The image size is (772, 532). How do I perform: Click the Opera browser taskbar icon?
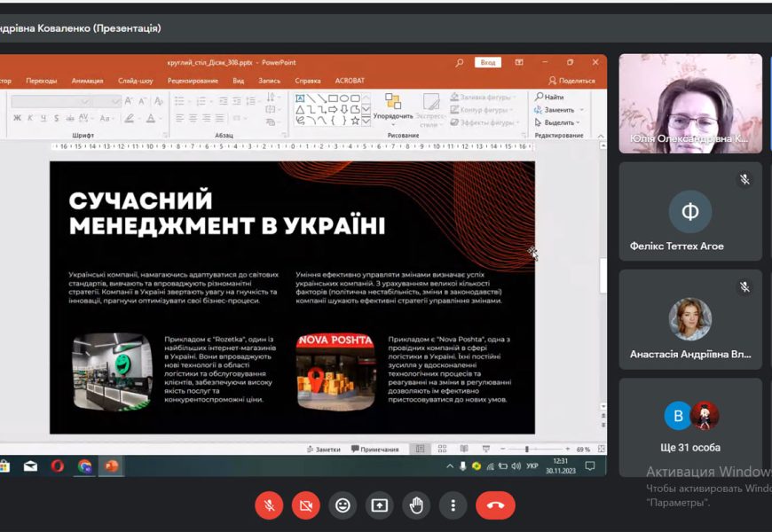pyautogui.click(x=57, y=466)
